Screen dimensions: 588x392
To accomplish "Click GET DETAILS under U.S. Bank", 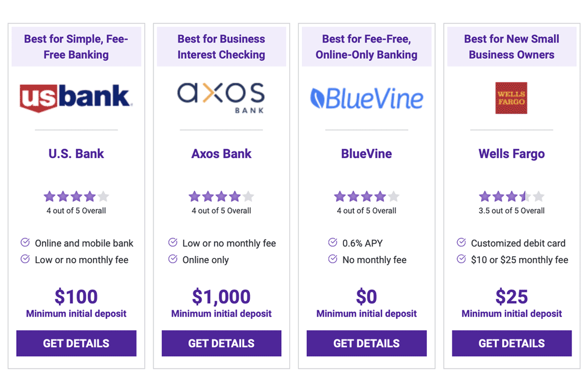I will [x=76, y=343].
